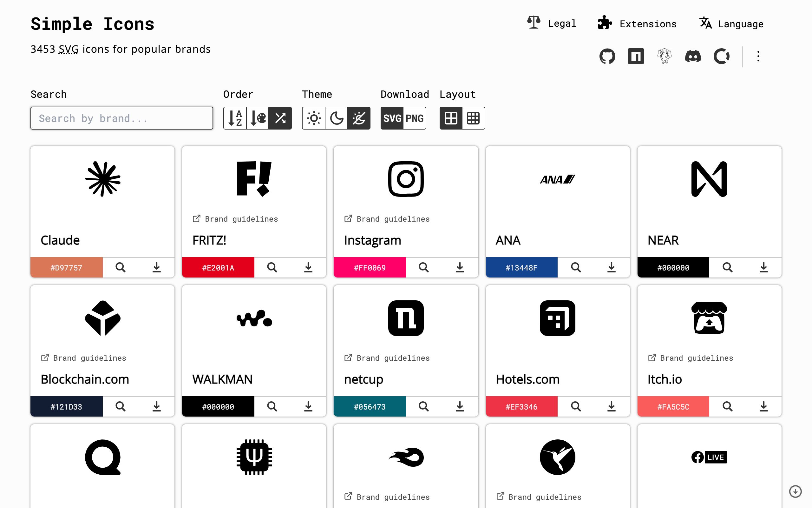Viewport: 812px width, 508px height.
Task: Switch to the dark theme
Action: click(x=336, y=118)
